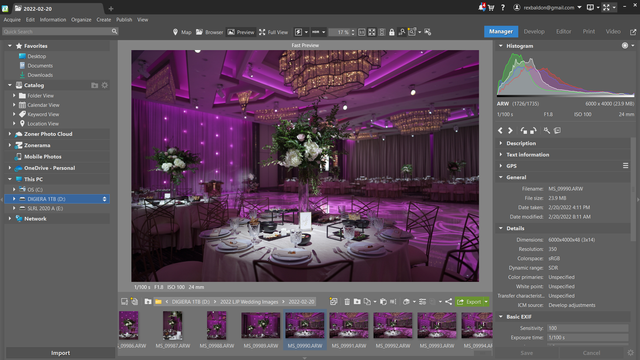Click the share icon beside Export
640x360 pixels.
449,302
